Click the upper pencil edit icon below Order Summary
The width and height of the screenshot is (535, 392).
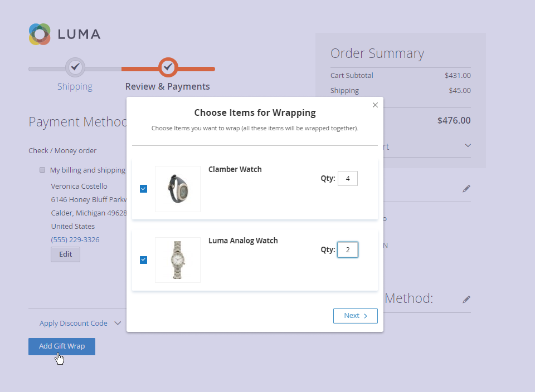pos(466,189)
